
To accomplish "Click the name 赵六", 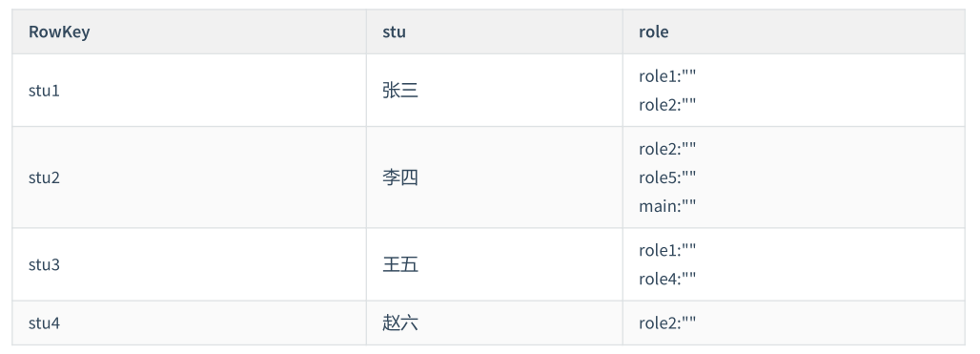I will pos(400,323).
